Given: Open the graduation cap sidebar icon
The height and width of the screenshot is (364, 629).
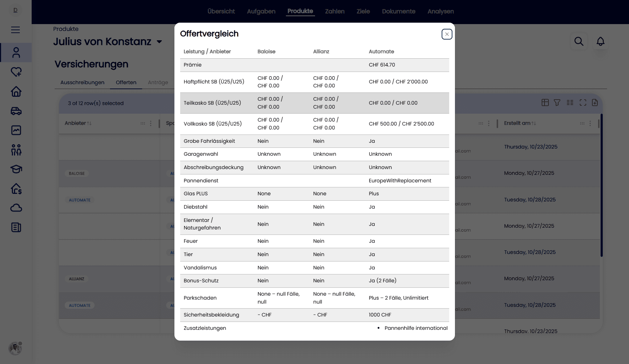Looking at the screenshot, I should coord(16,169).
